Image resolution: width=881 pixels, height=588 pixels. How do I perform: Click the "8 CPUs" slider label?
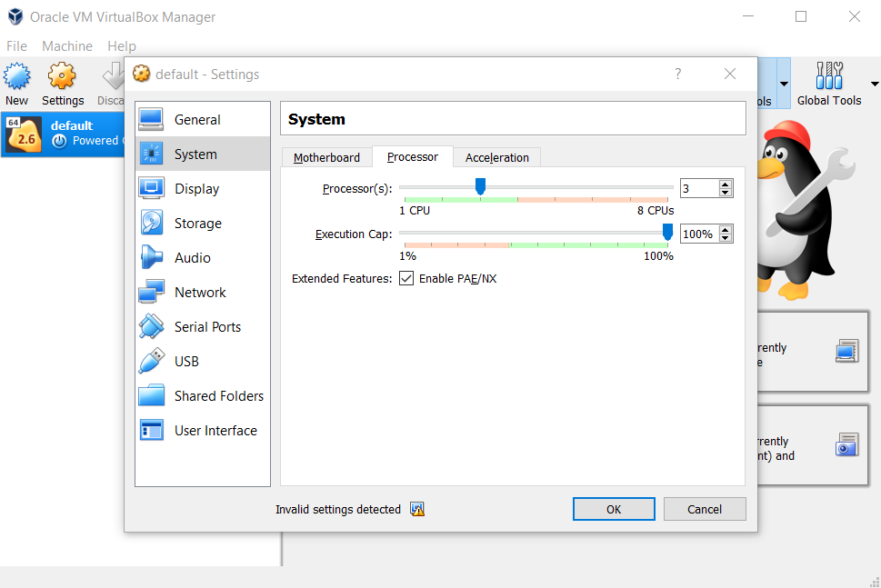pyautogui.click(x=656, y=211)
